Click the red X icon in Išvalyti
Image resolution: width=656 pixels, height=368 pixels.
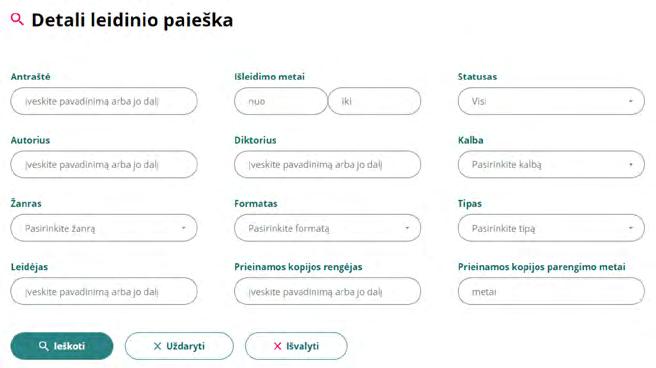277,346
